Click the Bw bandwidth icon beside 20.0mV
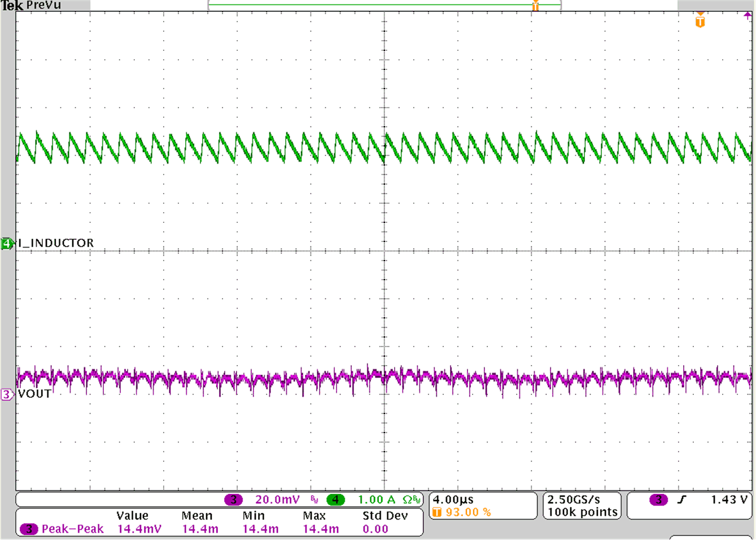 pos(313,499)
